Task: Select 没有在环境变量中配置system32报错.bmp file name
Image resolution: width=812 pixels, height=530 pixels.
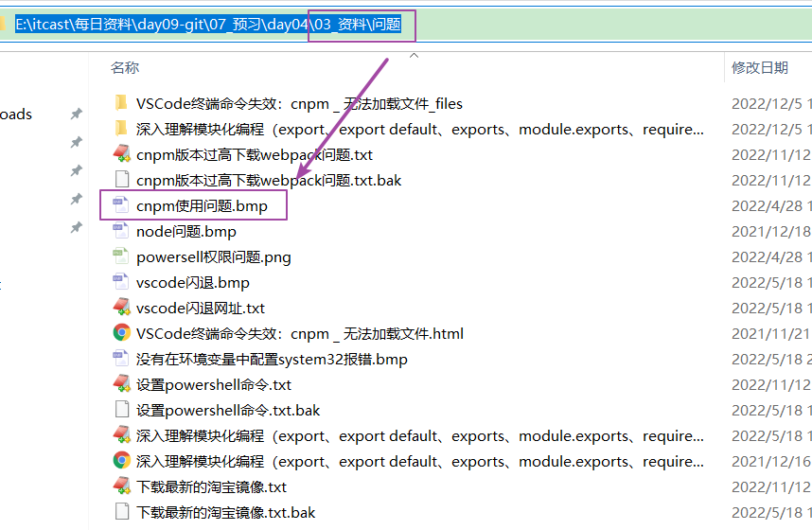Action: click(272, 359)
